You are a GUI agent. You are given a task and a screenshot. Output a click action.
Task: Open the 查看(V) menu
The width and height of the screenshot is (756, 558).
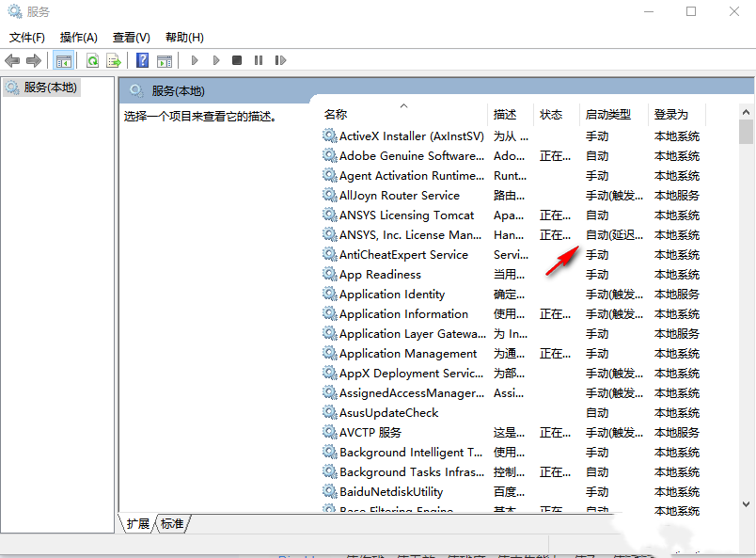point(131,38)
